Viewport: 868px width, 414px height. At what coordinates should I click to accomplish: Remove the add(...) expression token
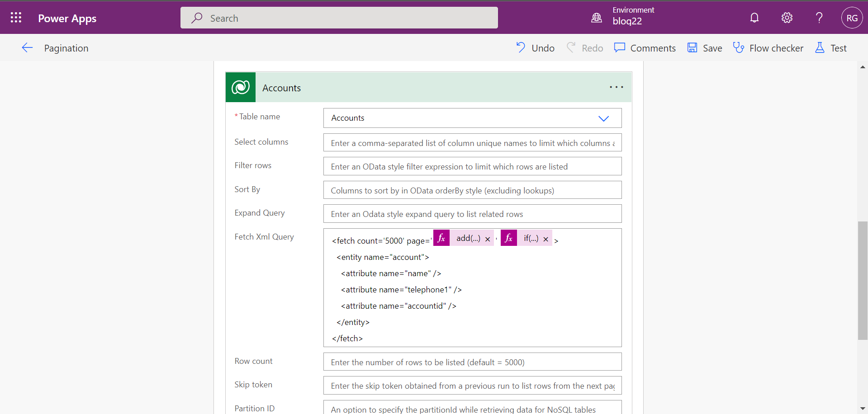[488, 239]
